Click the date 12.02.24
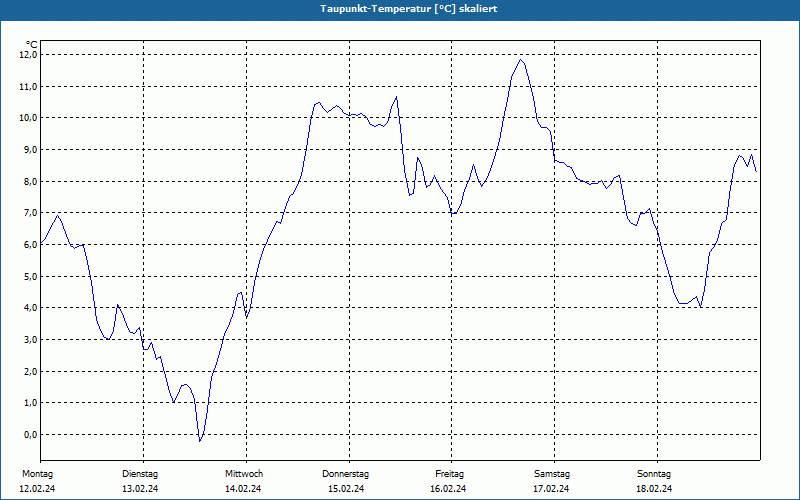The image size is (800, 500). pyautogui.click(x=37, y=489)
